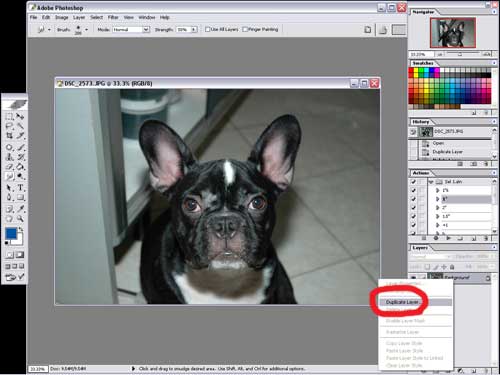
Task: Open the Image menu
Action: (62, 17)
